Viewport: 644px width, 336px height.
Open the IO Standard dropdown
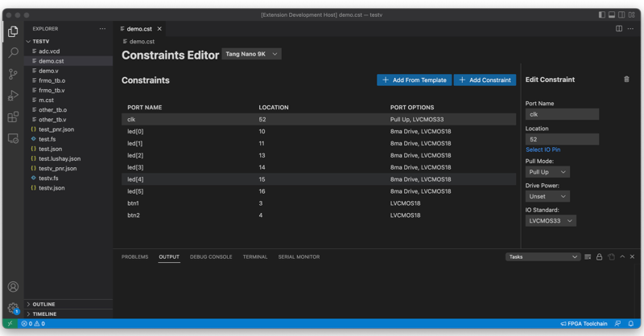tap(551, 221)
